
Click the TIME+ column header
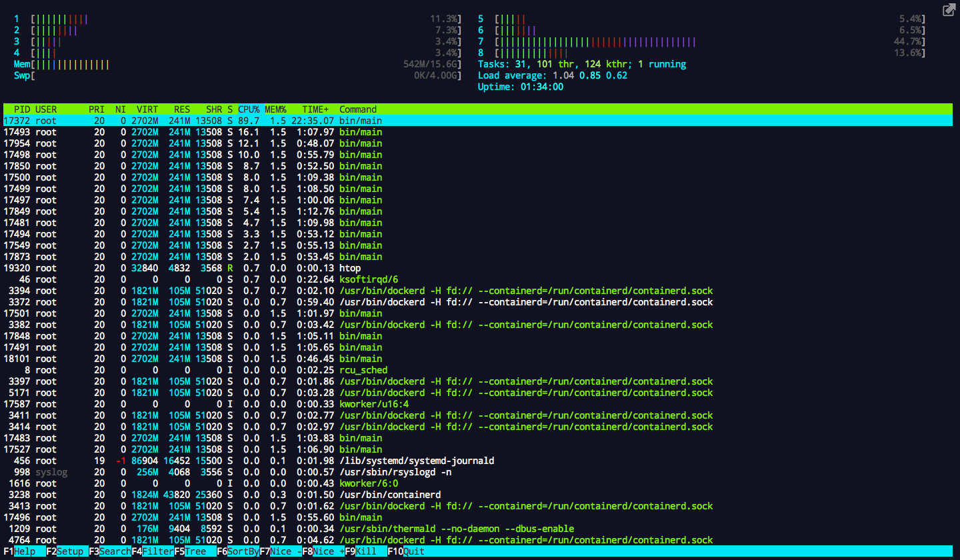pyautogui.click(x=315, y=109)
